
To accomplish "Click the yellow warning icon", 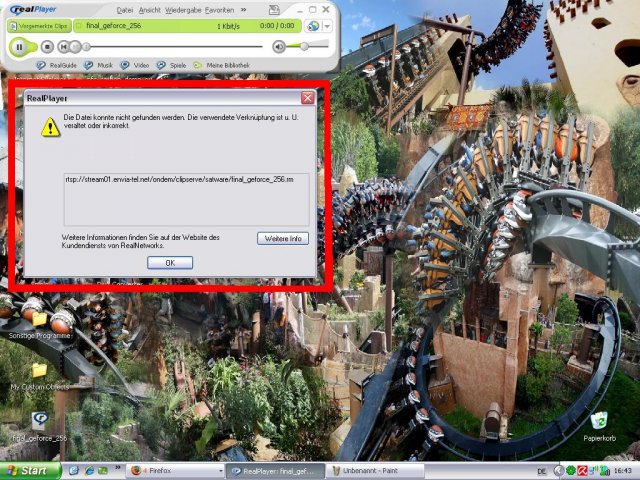I will [x=51, y=127].
